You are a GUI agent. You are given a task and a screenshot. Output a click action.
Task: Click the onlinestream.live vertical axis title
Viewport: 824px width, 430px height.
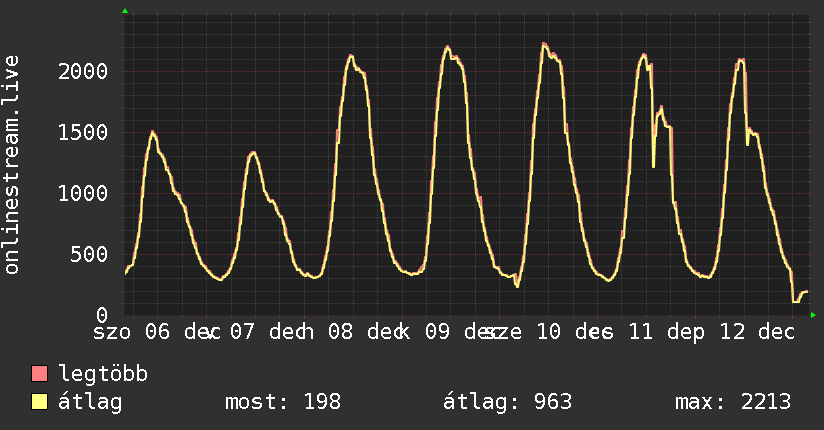point(12,165)
